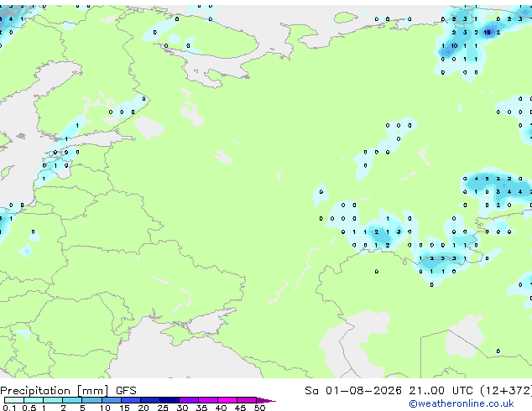Click the 'GFS' model name in title
The image size is (532, 411).
(x=126, y=391)
